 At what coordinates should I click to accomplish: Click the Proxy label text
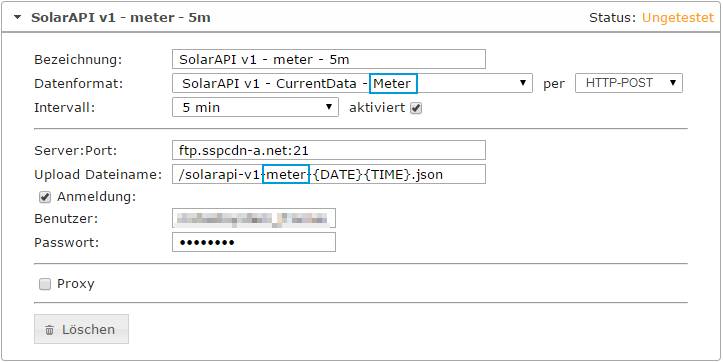[76, 284]
